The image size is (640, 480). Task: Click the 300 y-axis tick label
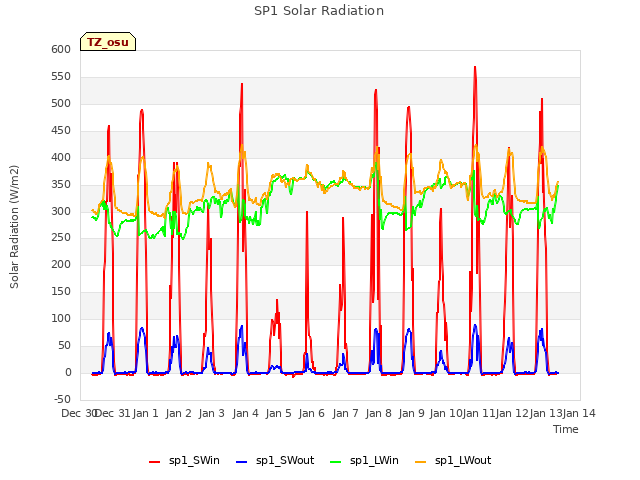[61, 211]
